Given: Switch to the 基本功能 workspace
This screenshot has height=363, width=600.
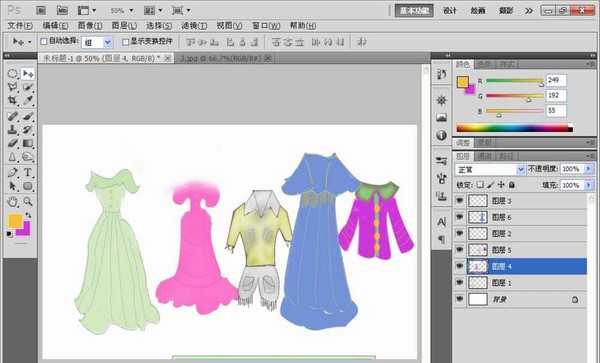Looking at the screenshot, I should tap(414, 11).
